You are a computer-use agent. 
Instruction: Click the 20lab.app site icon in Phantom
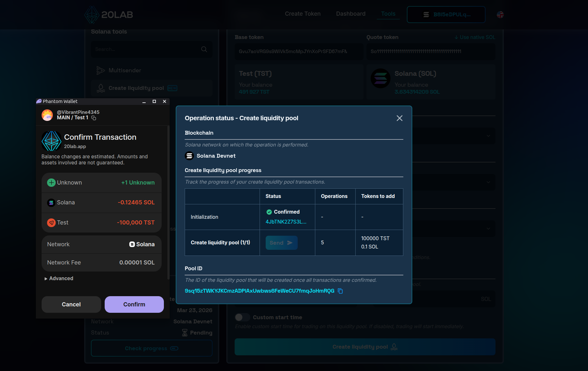coord(52,141)
